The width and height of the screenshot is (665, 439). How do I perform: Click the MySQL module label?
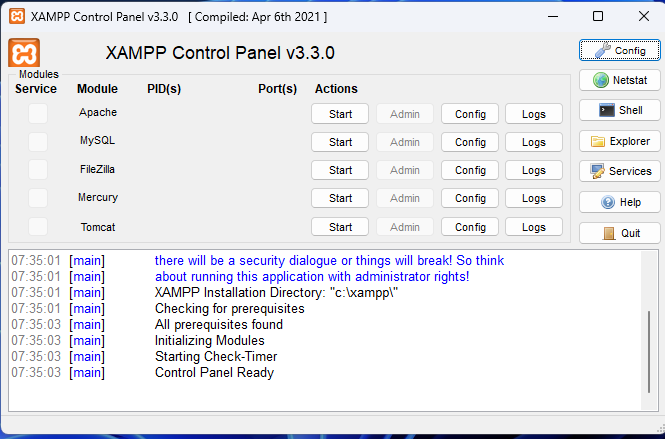tap(98, 140)
